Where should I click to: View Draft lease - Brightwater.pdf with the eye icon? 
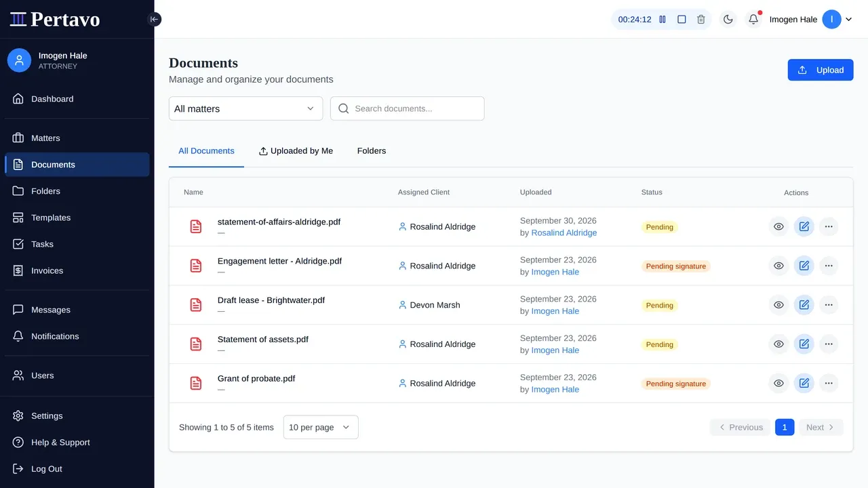coord(778,305)
